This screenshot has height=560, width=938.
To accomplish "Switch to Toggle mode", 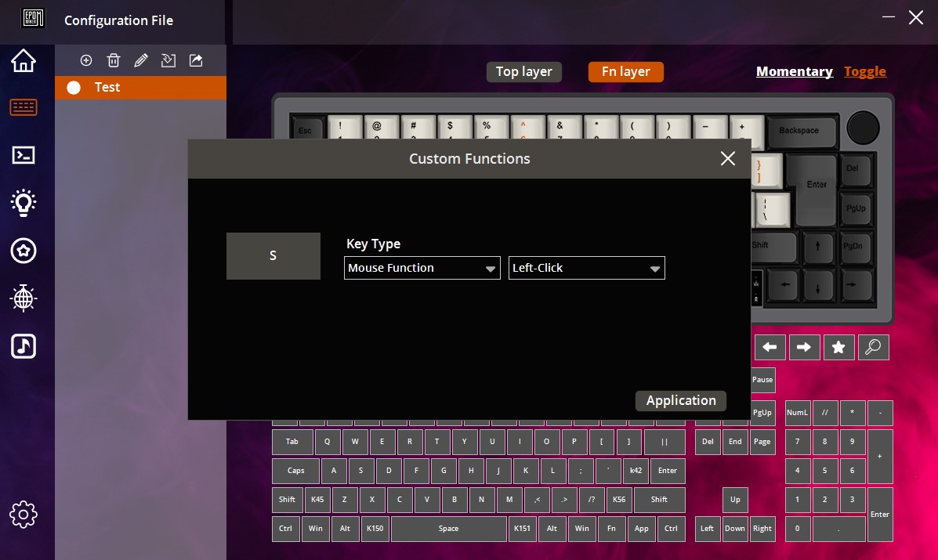I will 864,71.
